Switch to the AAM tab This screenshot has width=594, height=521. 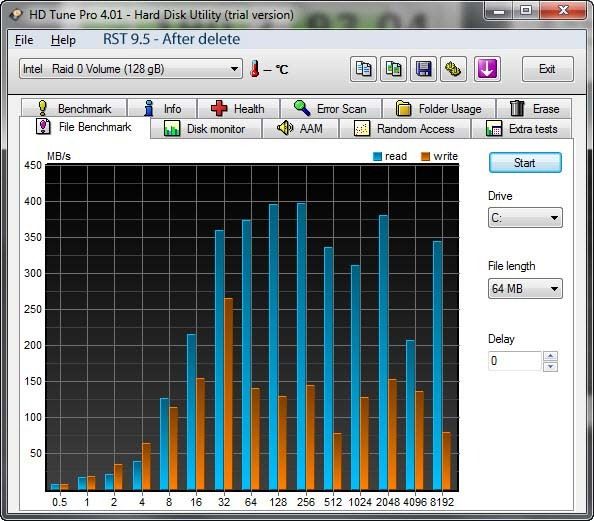pyautogui.click(x=300, y=129)
